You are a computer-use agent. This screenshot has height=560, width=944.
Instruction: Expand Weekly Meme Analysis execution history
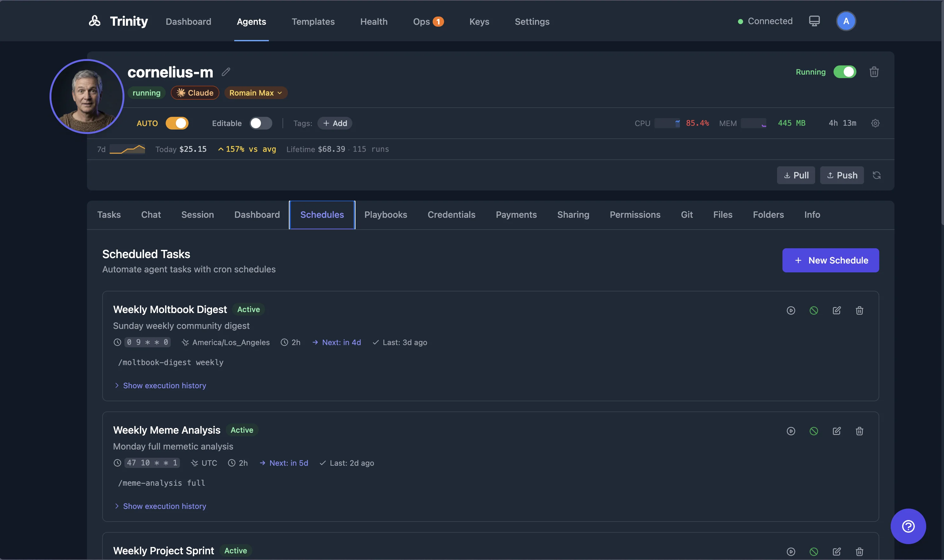point(160,506)
